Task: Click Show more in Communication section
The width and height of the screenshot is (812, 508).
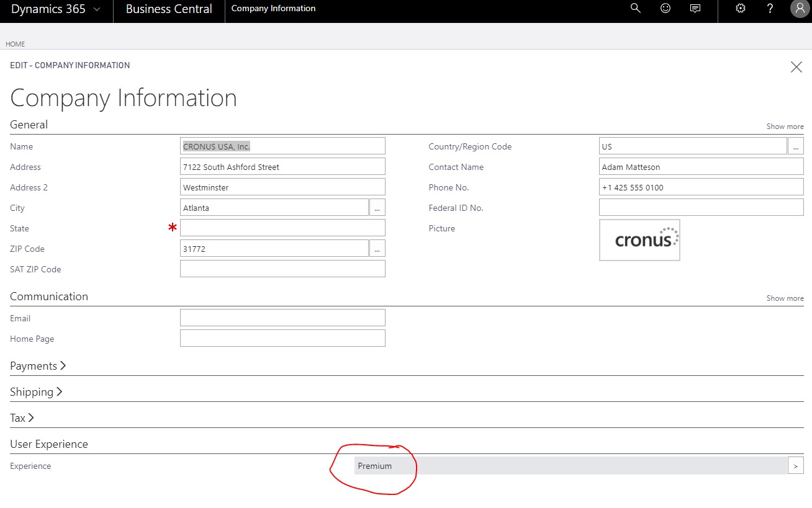Action: point(785,298)
